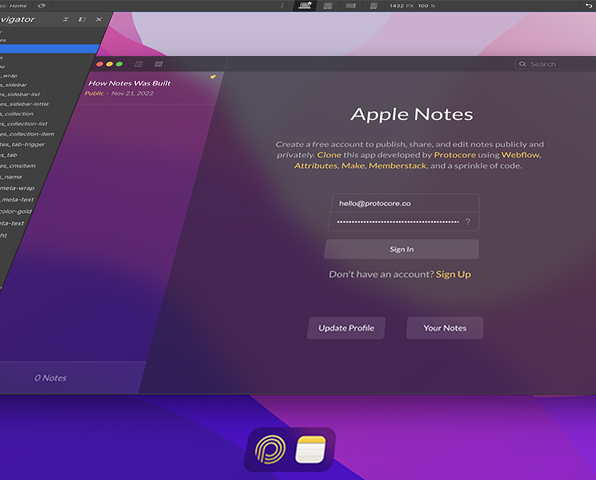This screenshot has height=480, width=596.
Task: Collapse all elements in Navigator panel
Action: coord(66,19)
